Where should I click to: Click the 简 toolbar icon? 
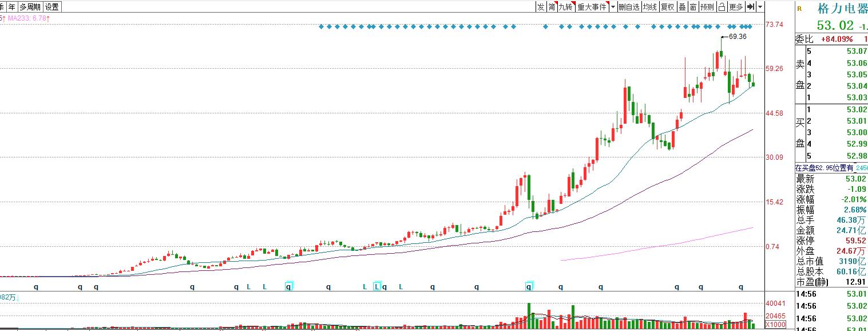pos(552,7)
